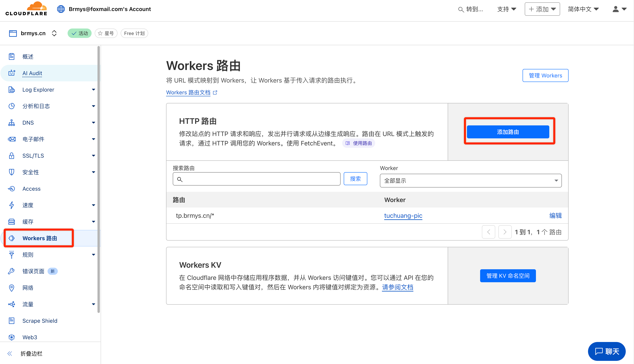The height and width of the screenshot is (364, 634).
Task: Click the globe icon beside account name
Action: 61,9
